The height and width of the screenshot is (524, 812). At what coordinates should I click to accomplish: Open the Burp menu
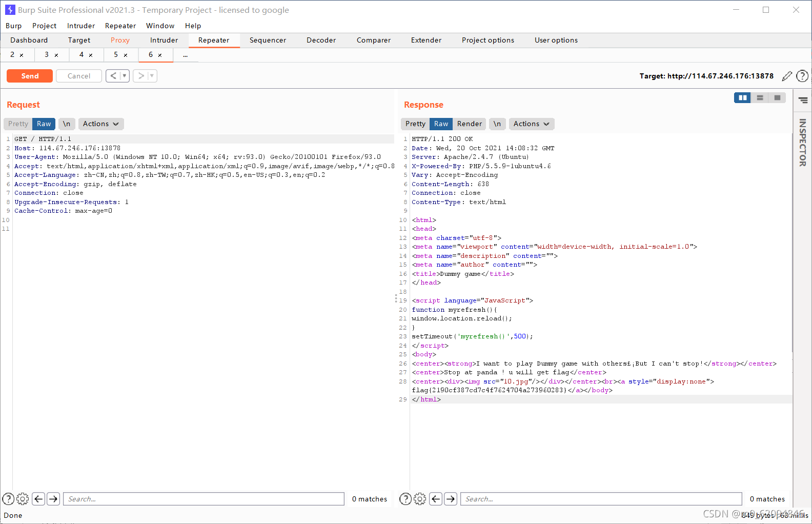pos(14,26)
